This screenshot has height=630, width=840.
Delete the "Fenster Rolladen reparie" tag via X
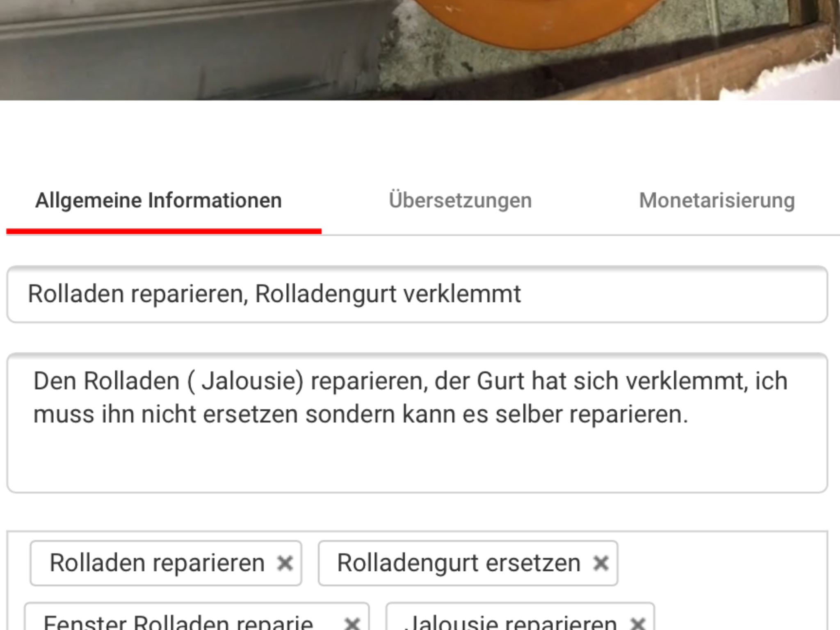click(x=352, y=624)
